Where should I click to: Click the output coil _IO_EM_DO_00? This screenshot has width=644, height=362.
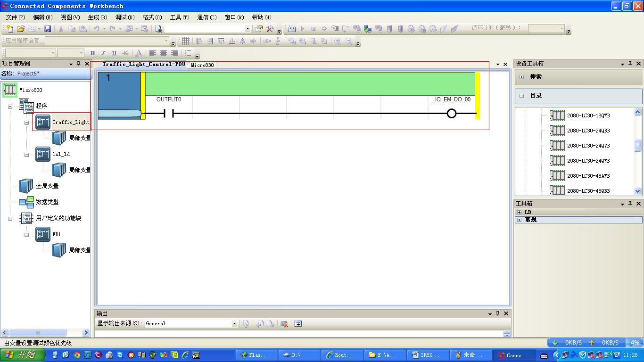pyautogui.click(x=451, y=114)
